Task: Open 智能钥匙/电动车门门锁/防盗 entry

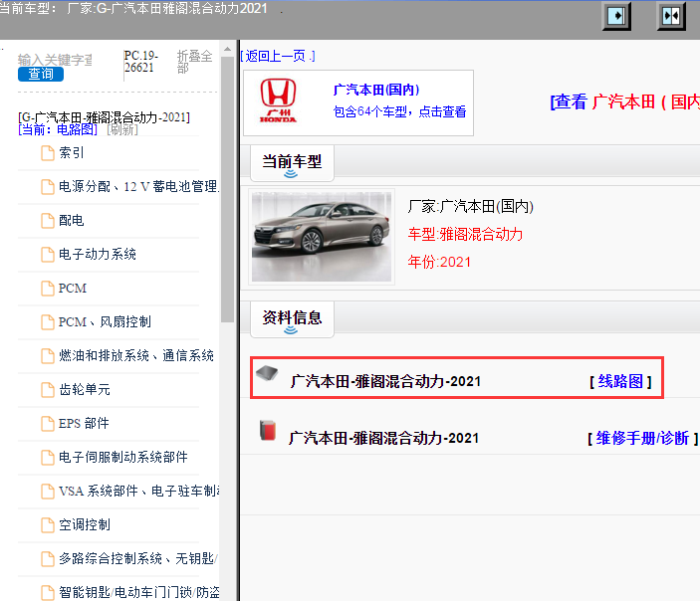Action: [138, 592]
